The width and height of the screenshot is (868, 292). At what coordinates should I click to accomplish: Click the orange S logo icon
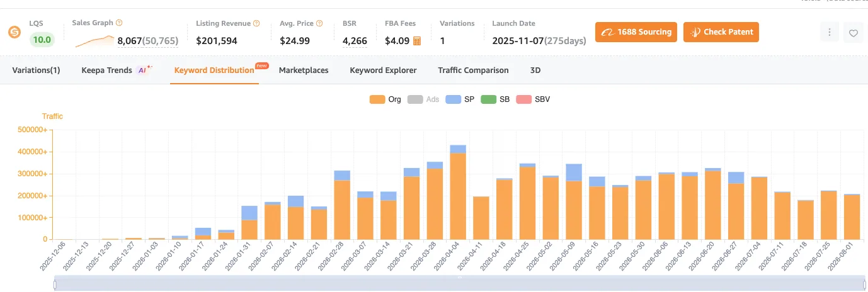[14, 32]
